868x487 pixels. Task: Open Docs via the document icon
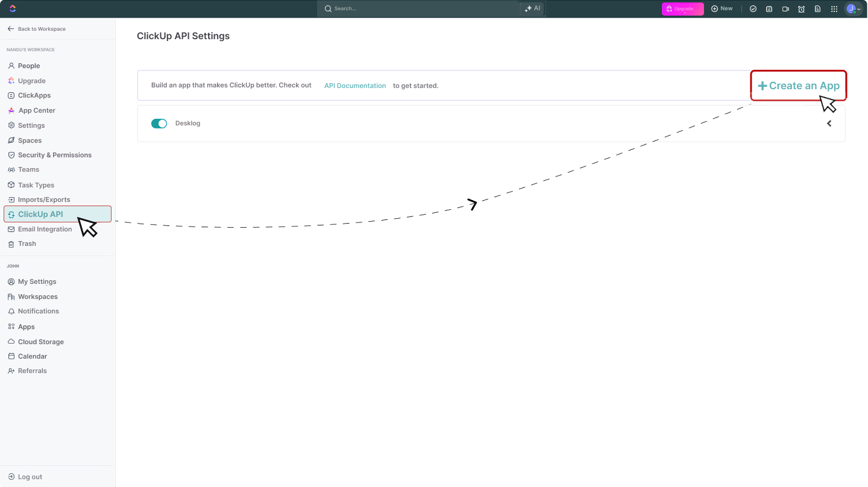[817, 8]
